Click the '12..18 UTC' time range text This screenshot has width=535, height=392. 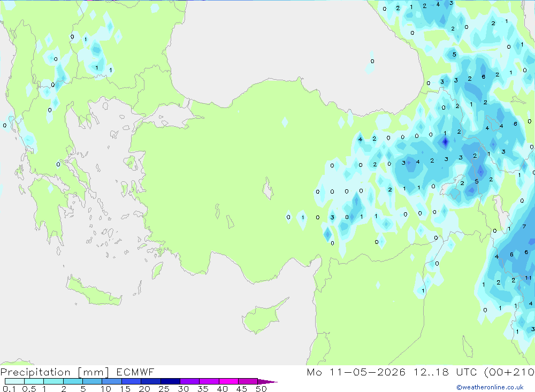[x=445, y=372]
